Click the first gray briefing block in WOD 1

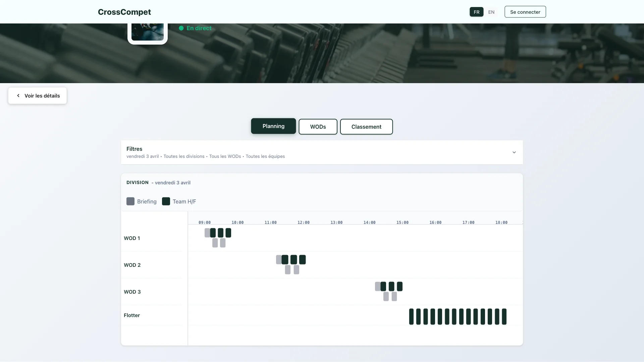[207, 233]
